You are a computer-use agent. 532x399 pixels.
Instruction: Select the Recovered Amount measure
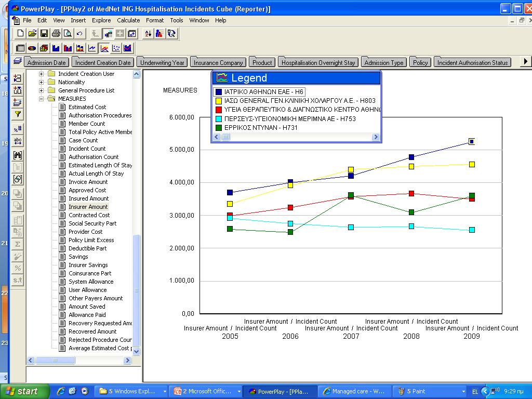(x=92, y=331)
